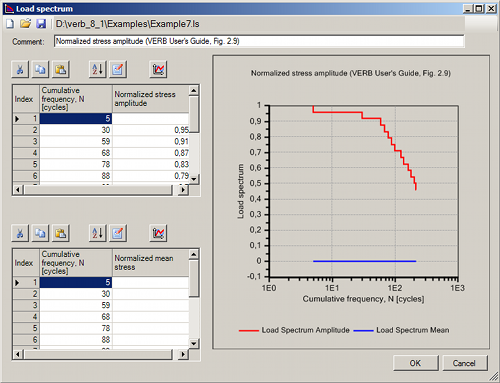
Task: Click the edit icon above the amplitude table
Action: click(118, 69)
